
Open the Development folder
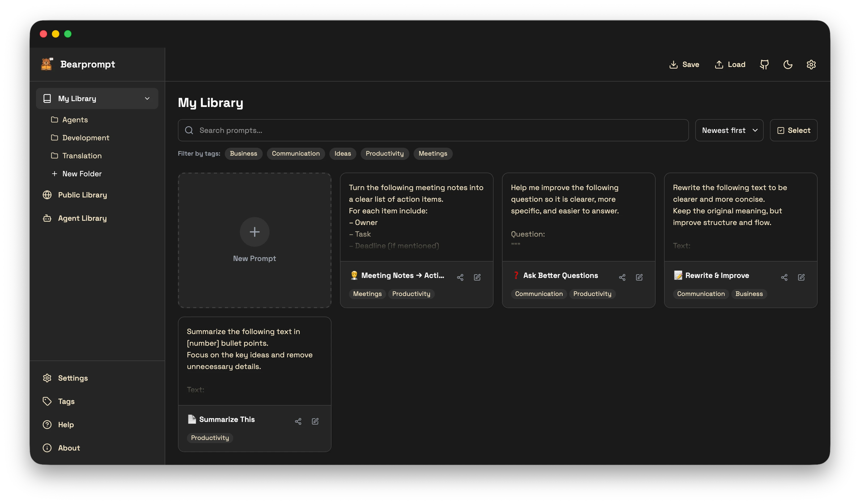[86, 138]
